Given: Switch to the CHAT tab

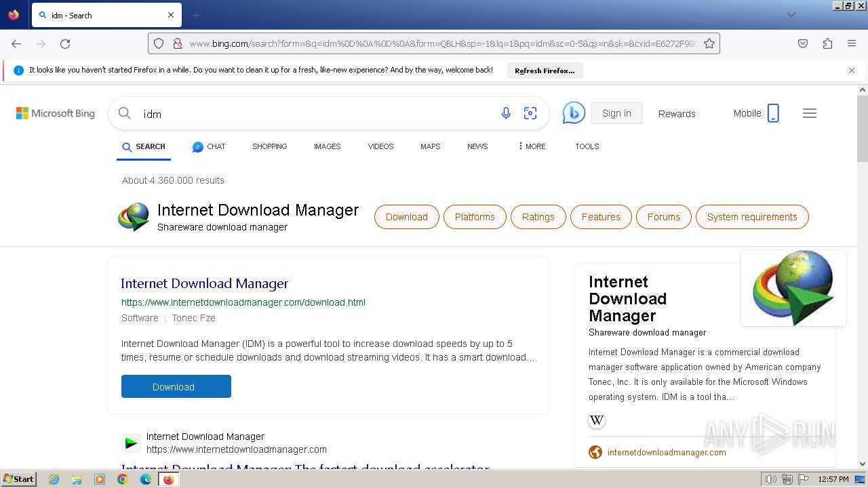Looking at the screenshot, I should [209, 146].
